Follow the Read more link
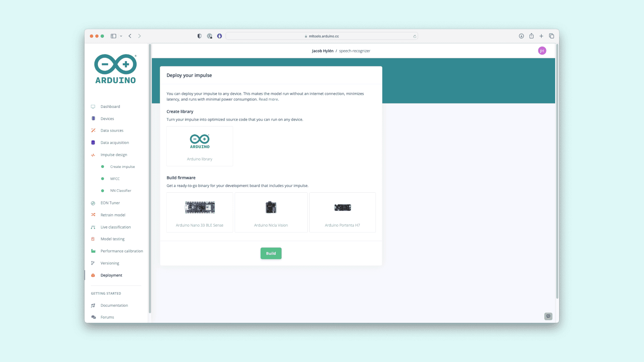Screen dimensions: 644x362 click(x=268, y=99)
